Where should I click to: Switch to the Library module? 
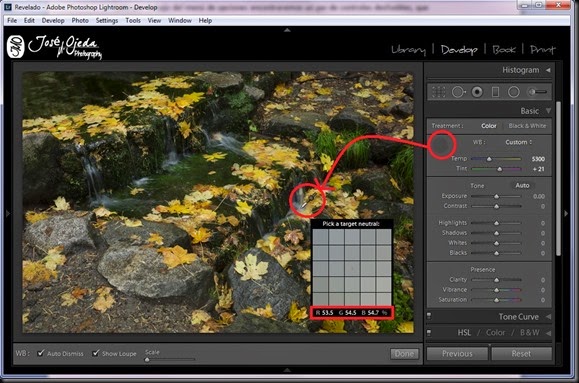408,50
